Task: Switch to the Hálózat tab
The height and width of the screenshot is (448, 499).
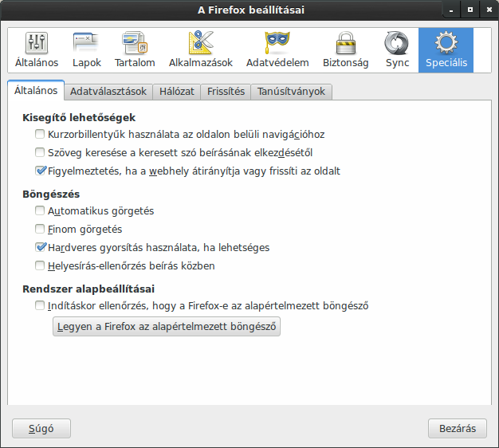Action: click(177, 92)
